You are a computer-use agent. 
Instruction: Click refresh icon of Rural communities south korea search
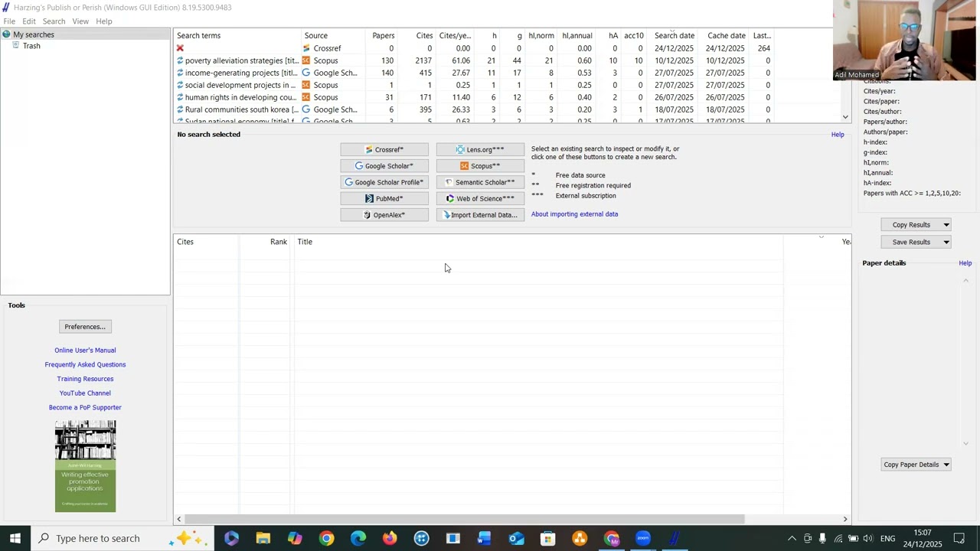181,109
